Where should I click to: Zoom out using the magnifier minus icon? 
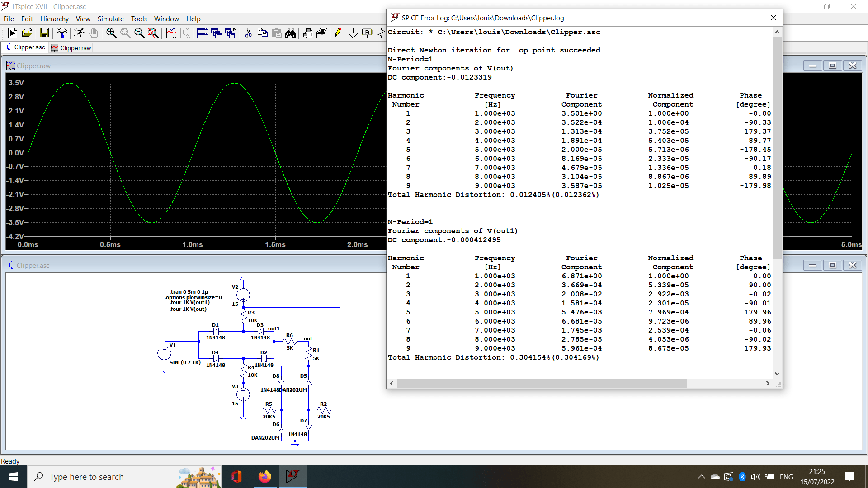click(139, 33)
